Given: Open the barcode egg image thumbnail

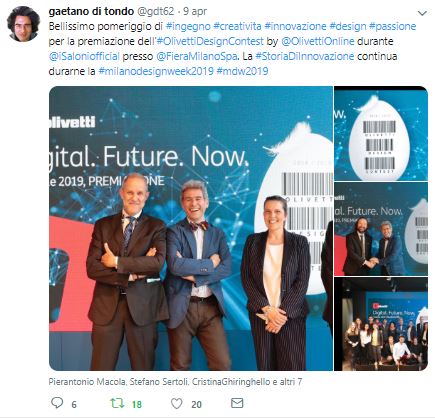Looking at the screenshot, I should point(381,134).
